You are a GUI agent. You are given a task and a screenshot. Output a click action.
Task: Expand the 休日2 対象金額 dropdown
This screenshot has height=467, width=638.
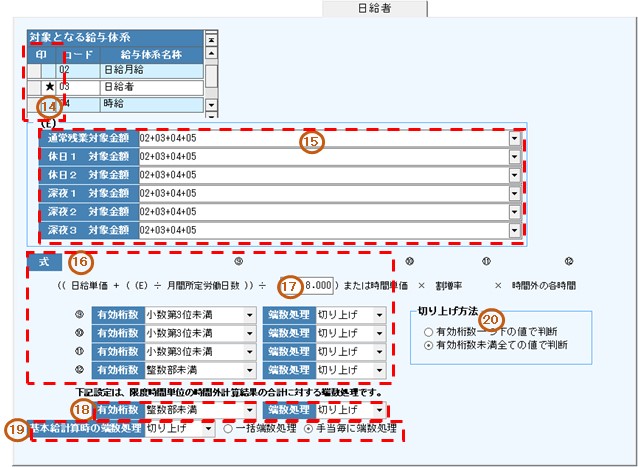515,176
